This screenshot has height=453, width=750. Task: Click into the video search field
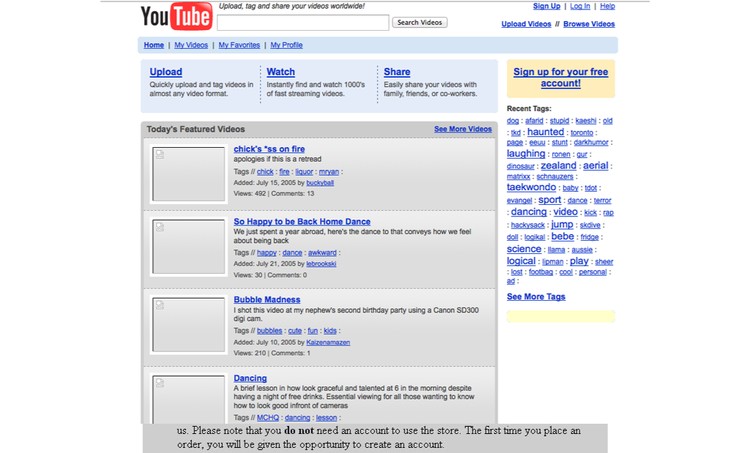coord(302,22)
